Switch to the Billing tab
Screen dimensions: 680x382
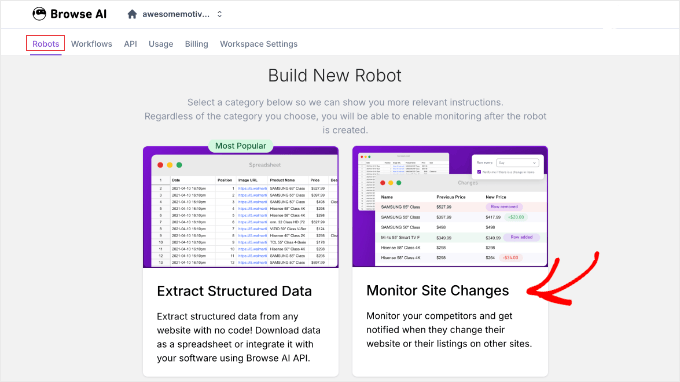click(x=196, y=44)
